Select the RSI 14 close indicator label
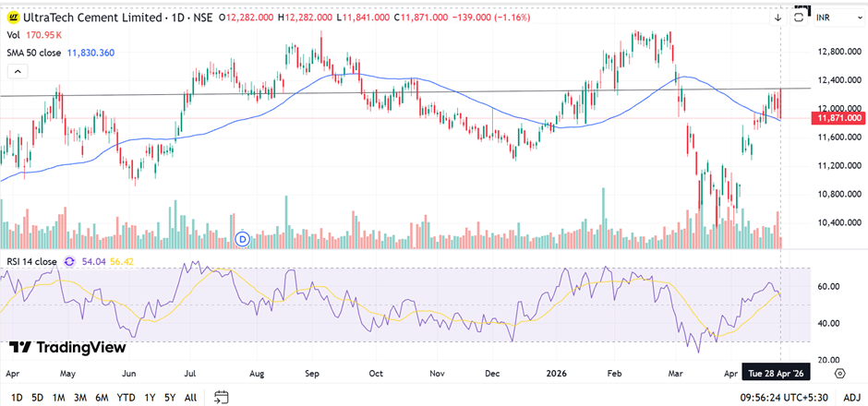 point(31,262)
